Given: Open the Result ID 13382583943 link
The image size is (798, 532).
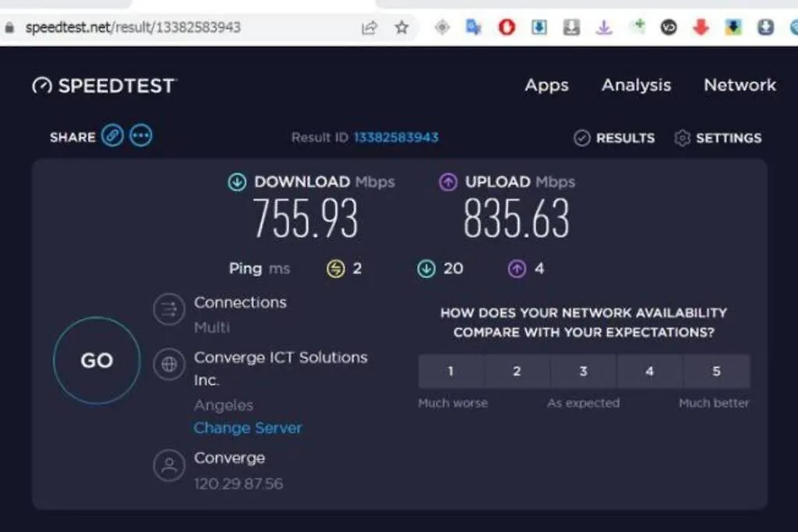Looking at the screenshot, I should 396,137.
